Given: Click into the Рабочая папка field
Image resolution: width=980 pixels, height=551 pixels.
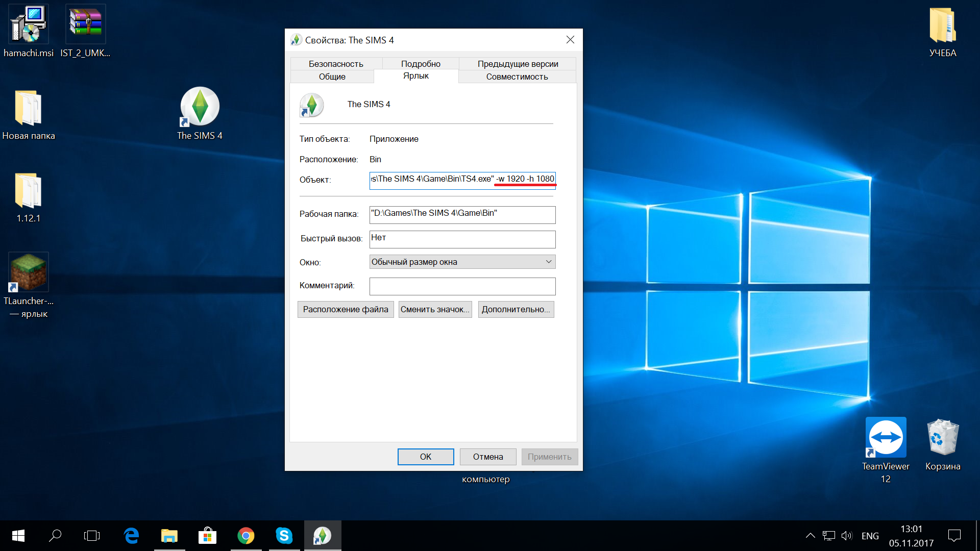Looking at the screenshot, I should pos(462,214).
